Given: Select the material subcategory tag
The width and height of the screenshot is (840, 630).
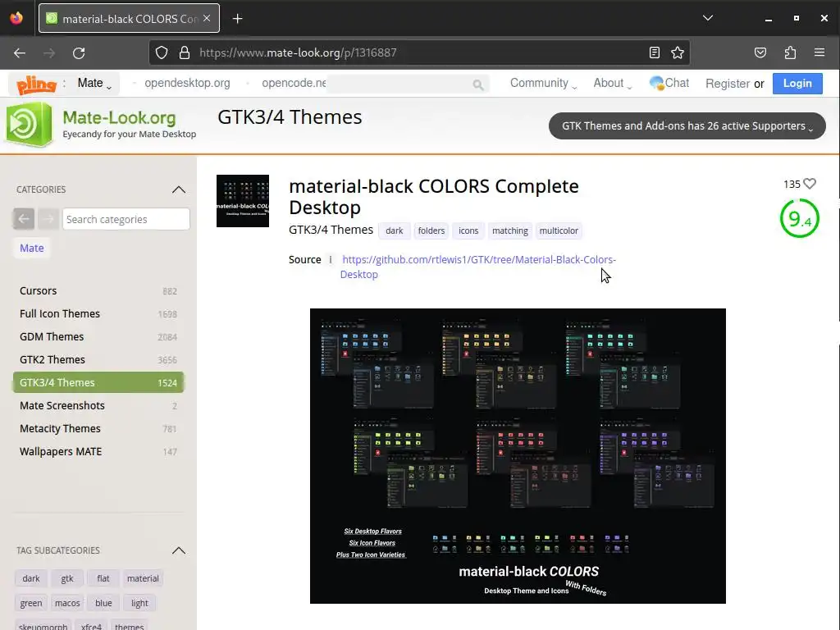Looking at the screenshot, I should coord(143,578).
